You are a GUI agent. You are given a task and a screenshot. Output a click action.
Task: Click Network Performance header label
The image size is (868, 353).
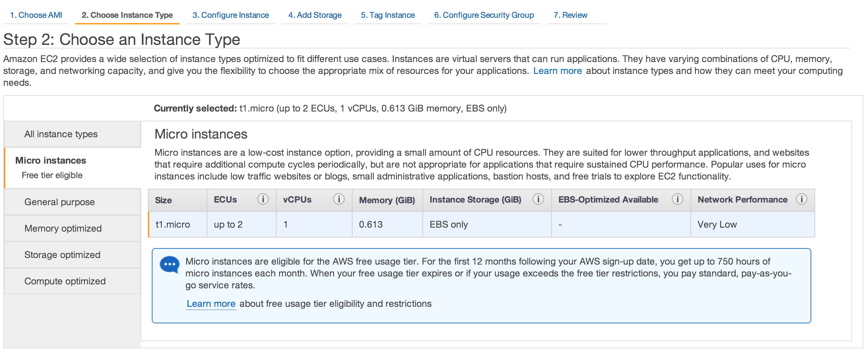tap(742, 199)
